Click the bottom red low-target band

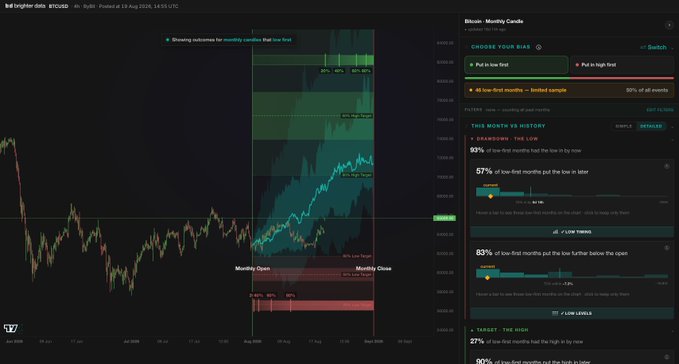click(x=313, y=306)
